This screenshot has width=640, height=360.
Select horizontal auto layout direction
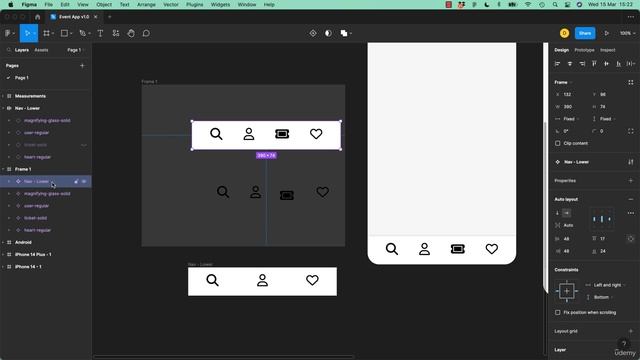(x=567, y=213)
